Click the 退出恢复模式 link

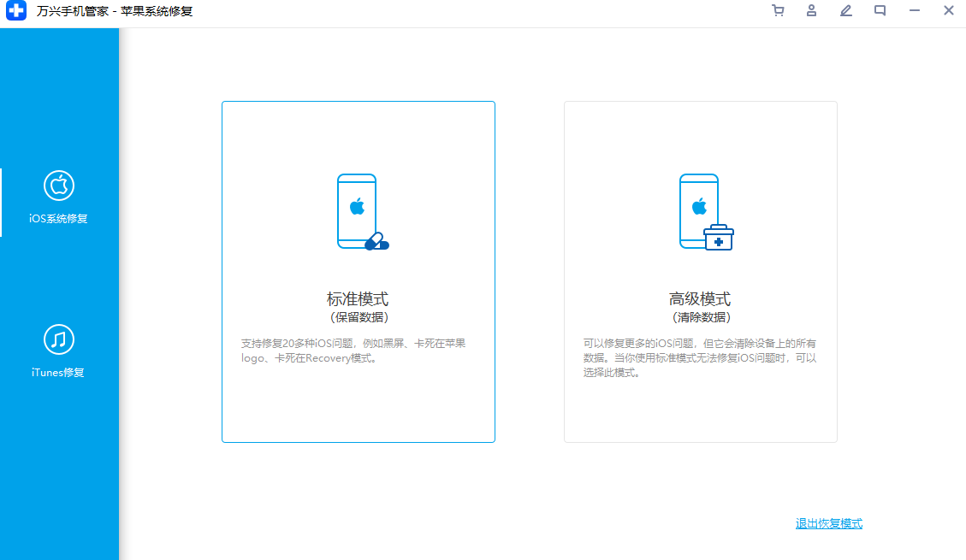tap(828, 523)
